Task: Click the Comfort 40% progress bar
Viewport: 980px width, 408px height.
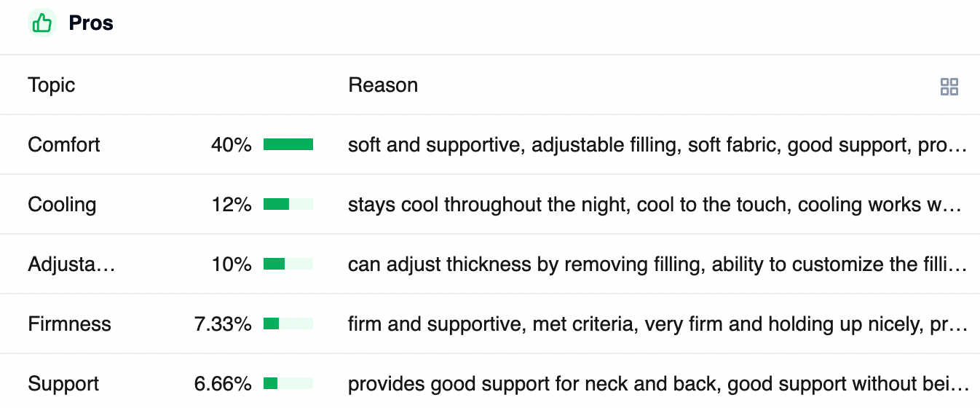Action: (x=288, y=144)
